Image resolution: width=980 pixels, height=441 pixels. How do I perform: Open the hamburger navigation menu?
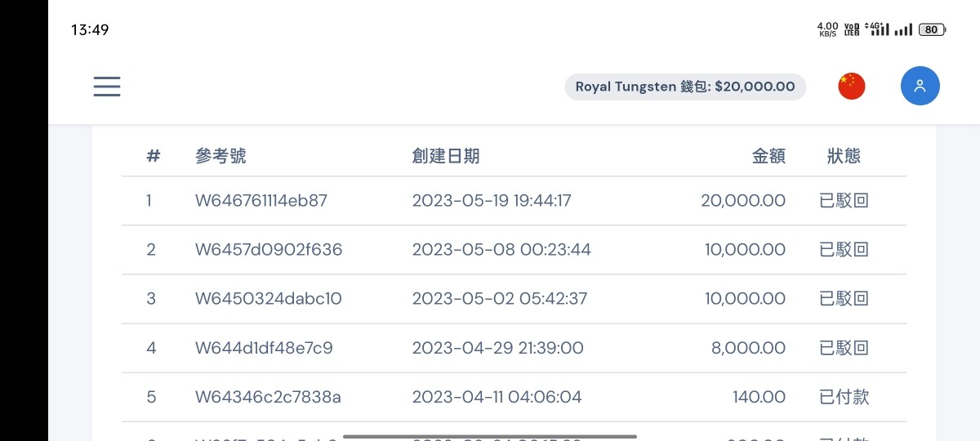107,87
